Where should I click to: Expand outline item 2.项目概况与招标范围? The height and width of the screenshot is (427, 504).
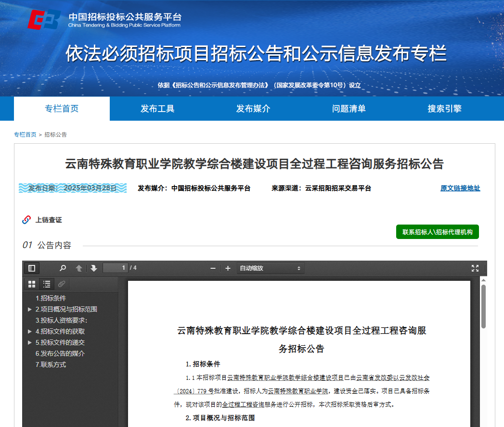coord(30,309)
